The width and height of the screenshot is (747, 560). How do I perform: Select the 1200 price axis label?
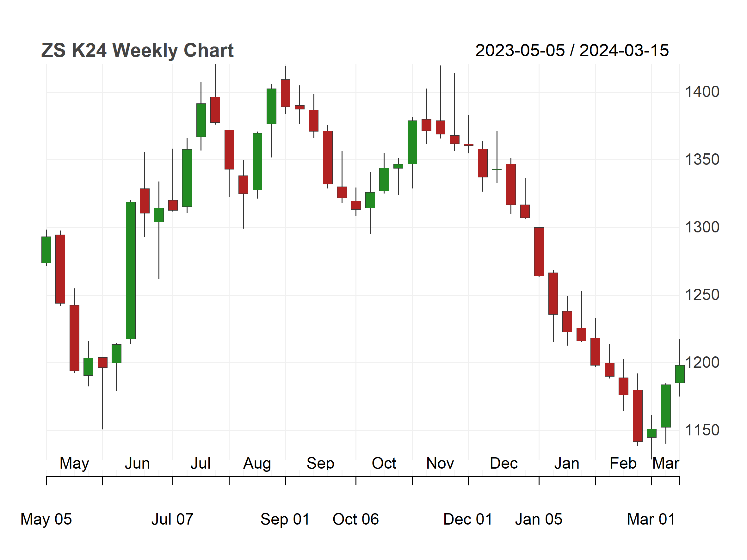pyautogui.click(x=702, y=363)
